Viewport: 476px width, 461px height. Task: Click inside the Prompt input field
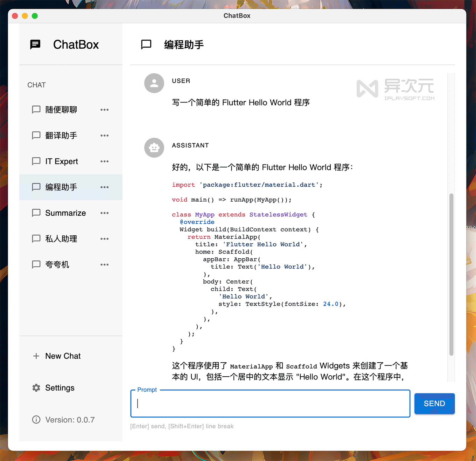click(x=269, y=404)
